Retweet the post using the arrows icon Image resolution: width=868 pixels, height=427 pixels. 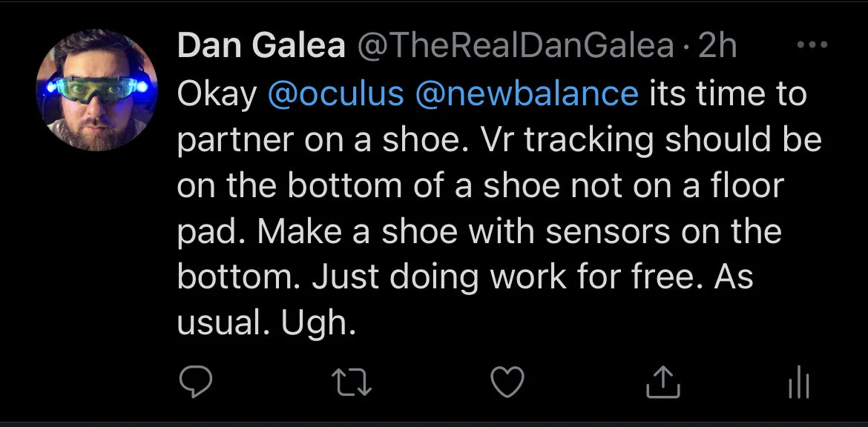coord(352,383)
